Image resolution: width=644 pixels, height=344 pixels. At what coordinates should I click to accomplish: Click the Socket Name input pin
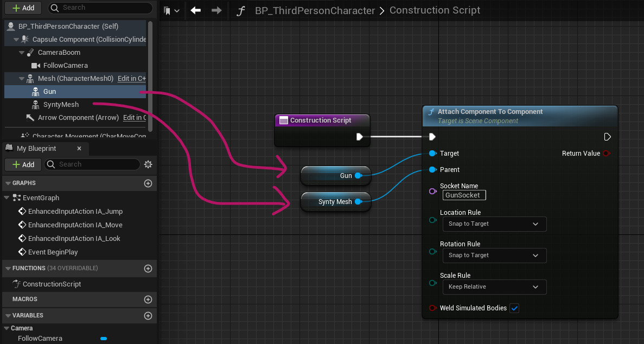tap(432, 191)
